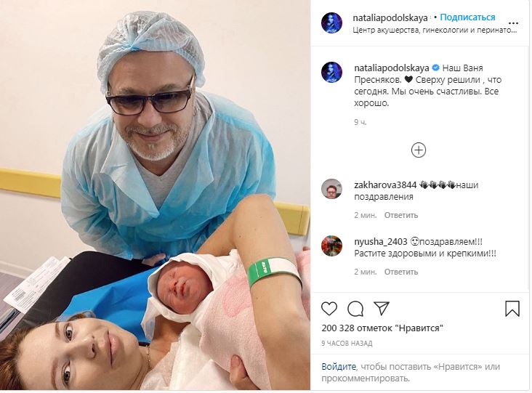Click nataliapodolskaya username in header
Image resolution: width=532 pixels, height=393 pixels.
390,17
